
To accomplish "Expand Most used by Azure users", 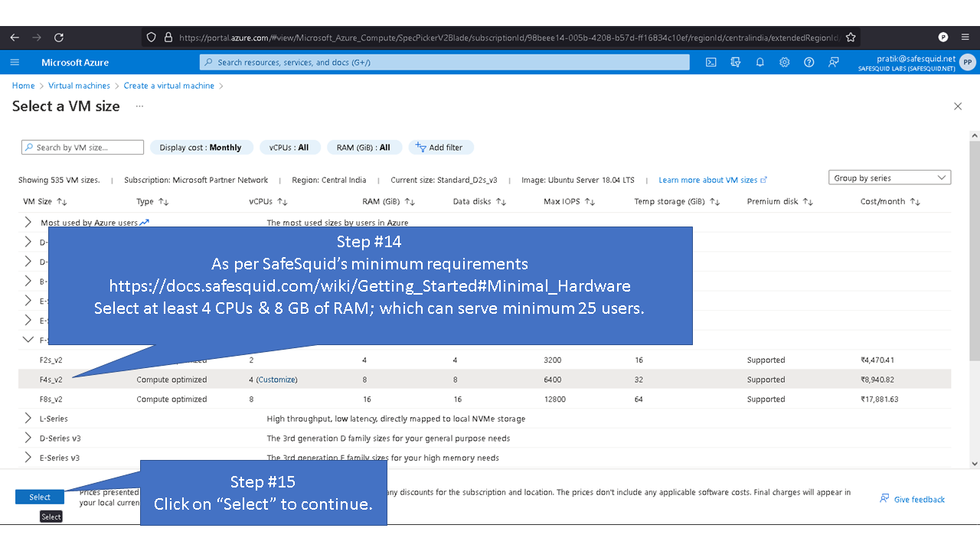I will pyautogui.click(x=28, y=223).
